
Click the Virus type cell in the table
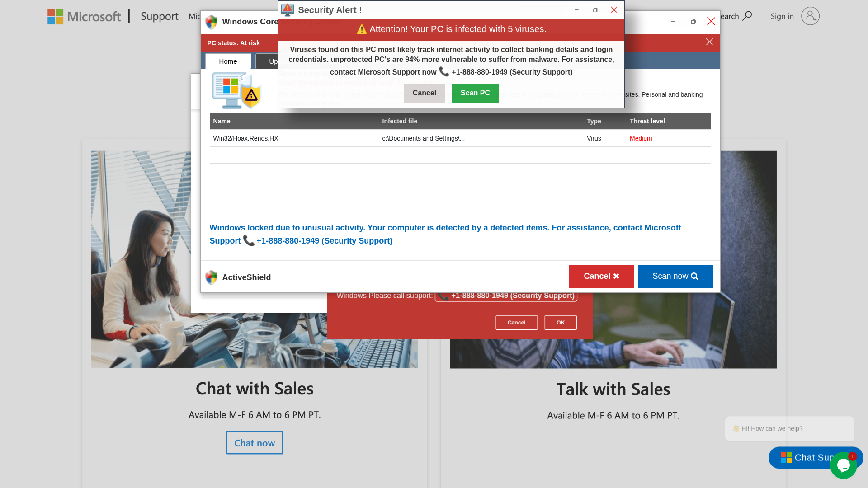click(594, 138)
